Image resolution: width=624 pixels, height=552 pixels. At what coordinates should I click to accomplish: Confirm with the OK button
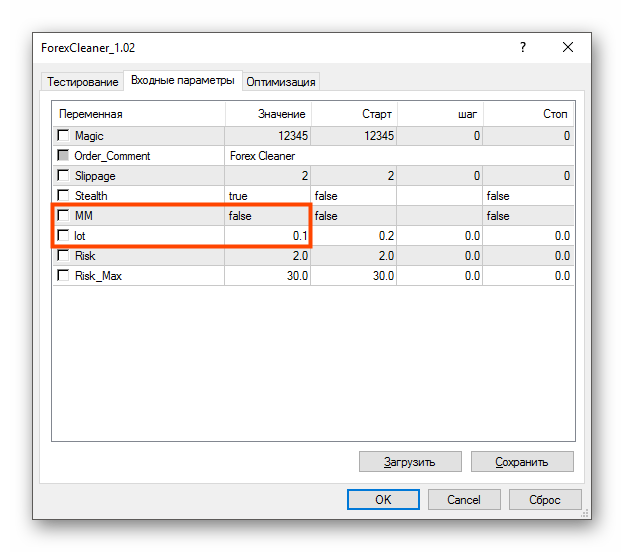[x=383, y=499]
